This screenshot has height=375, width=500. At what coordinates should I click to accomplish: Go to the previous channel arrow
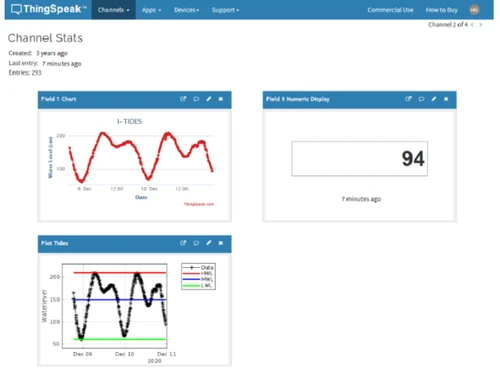(x=472, y=25)
